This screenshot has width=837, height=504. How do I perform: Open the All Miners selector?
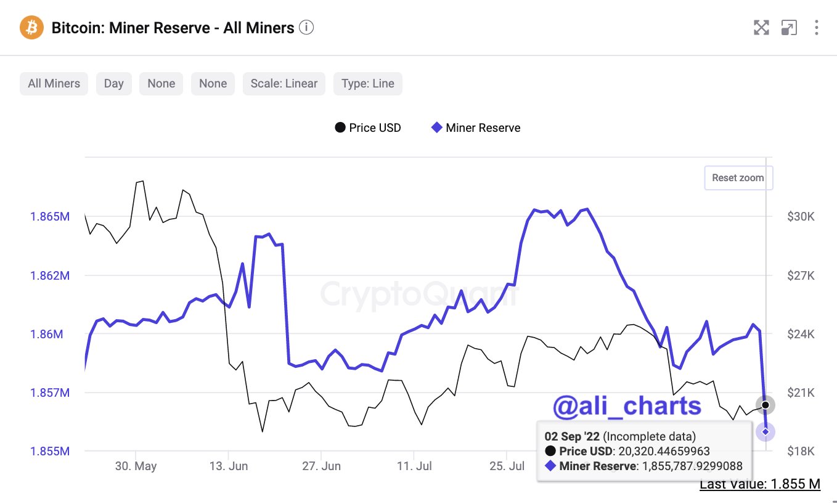coord(54,84)
